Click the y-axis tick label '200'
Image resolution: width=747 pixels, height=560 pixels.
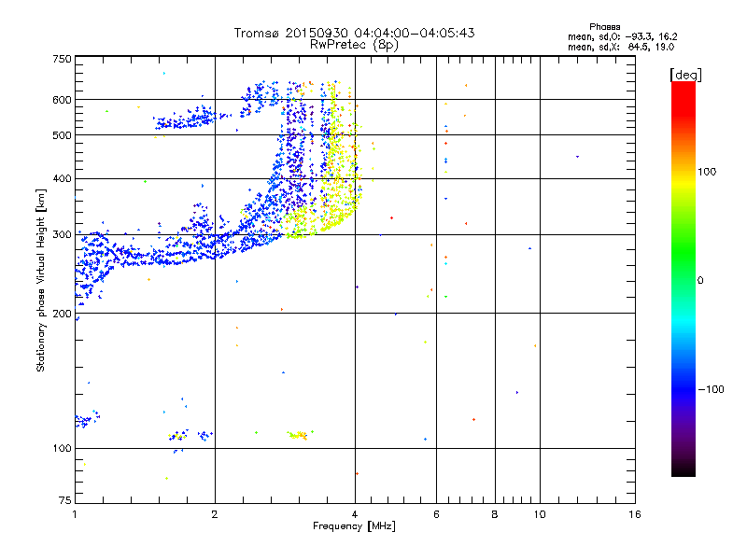(x=62, y=314)
